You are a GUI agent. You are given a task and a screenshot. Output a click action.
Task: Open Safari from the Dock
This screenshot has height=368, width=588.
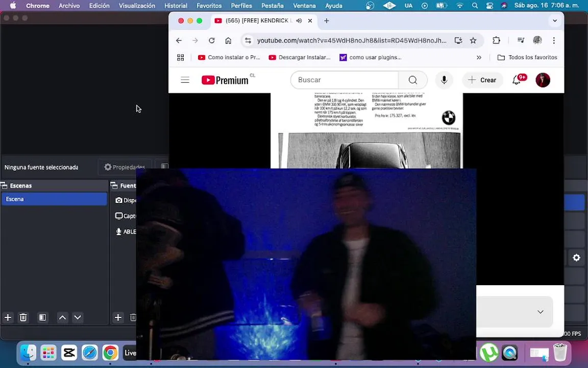[x=90, y=352]
